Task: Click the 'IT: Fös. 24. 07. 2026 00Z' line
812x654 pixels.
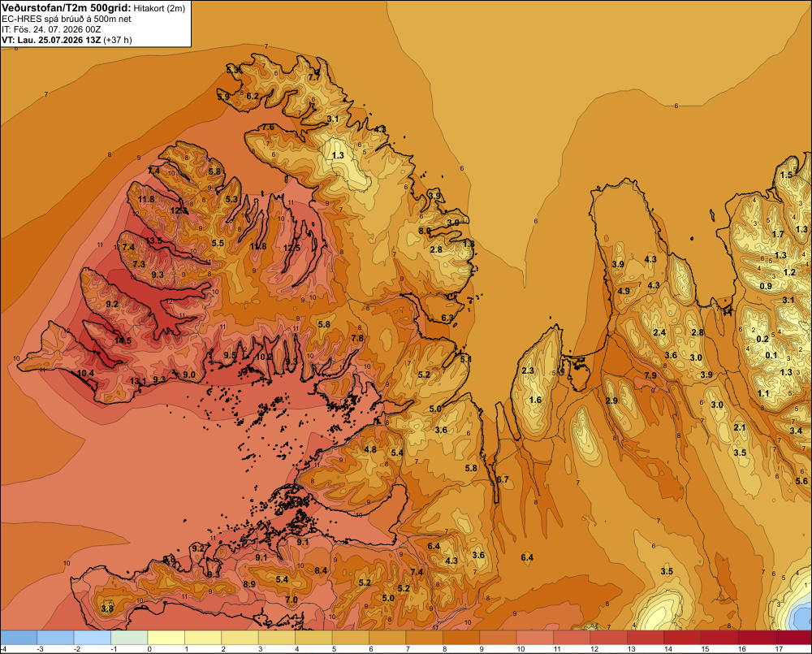Action: (x=51, y=29)
